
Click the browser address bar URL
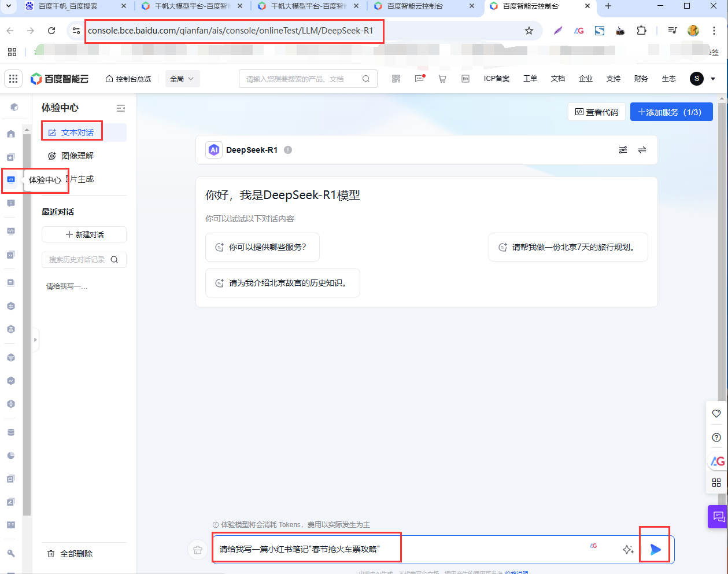[231, 31]
